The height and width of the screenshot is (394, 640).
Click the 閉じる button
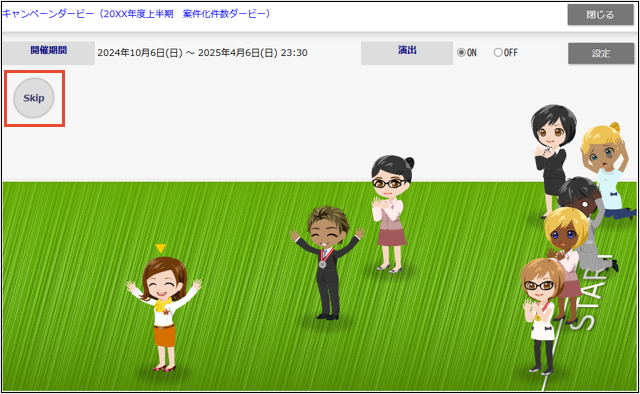click(x=600, y=15)
